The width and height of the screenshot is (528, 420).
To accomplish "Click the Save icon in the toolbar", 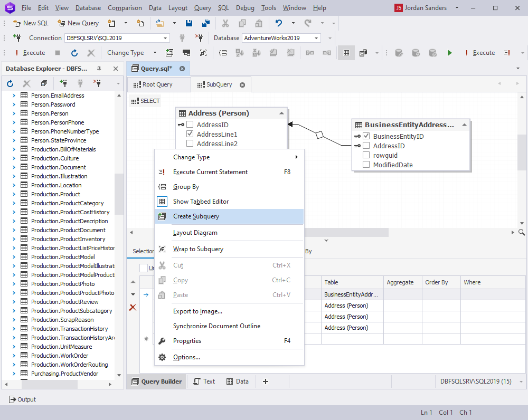I will point(189,23).
